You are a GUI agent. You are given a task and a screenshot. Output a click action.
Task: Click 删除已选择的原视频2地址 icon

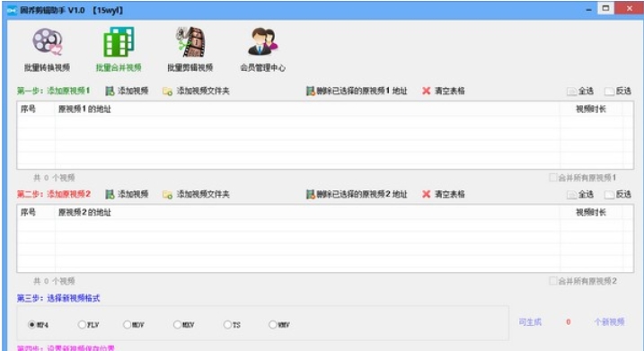(x=310, y=194)
